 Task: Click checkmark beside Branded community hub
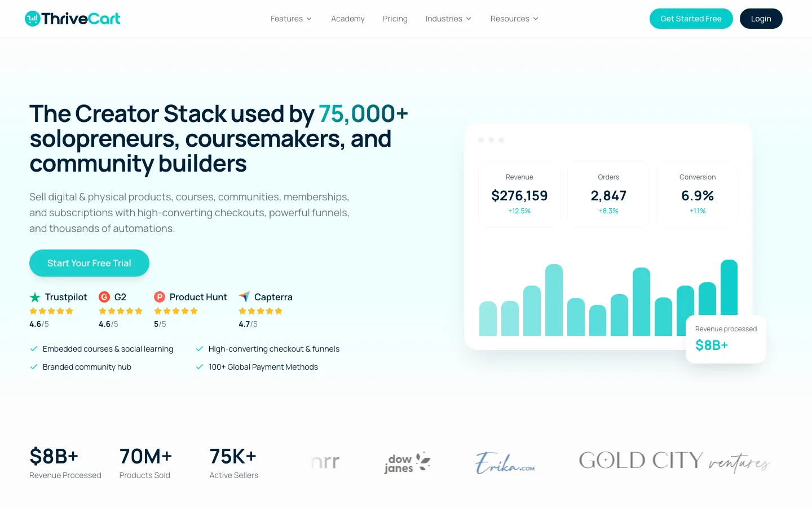tap(34, 367)
